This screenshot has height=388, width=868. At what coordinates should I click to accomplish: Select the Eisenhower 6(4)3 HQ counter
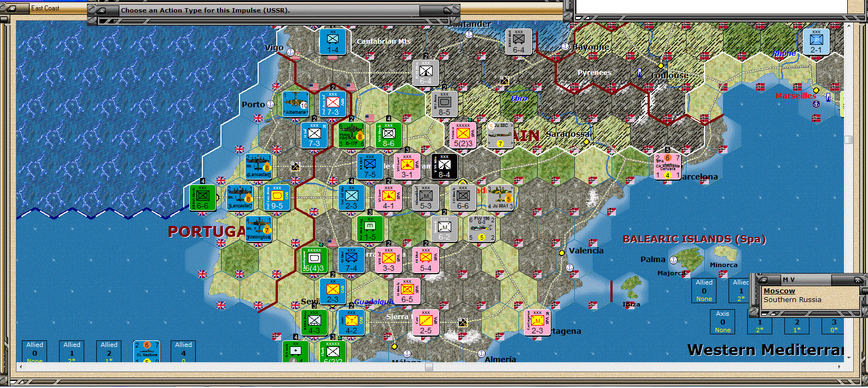314,260
